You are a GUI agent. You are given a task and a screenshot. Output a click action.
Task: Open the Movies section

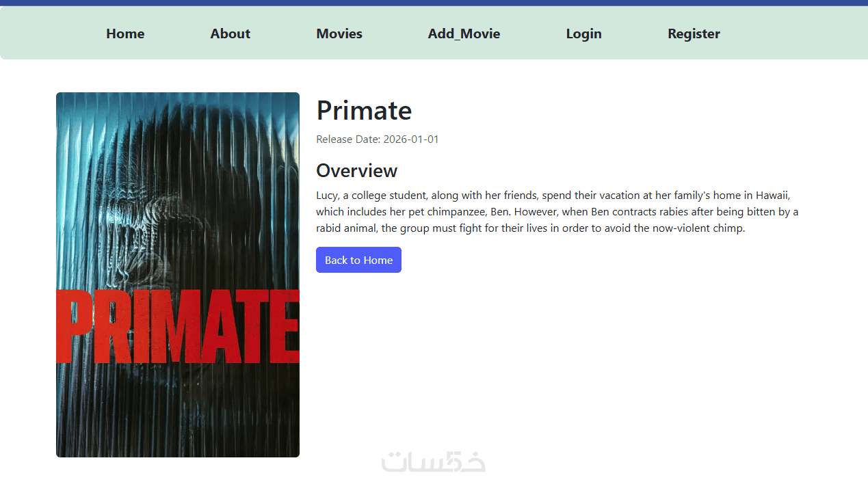point(339,34)
